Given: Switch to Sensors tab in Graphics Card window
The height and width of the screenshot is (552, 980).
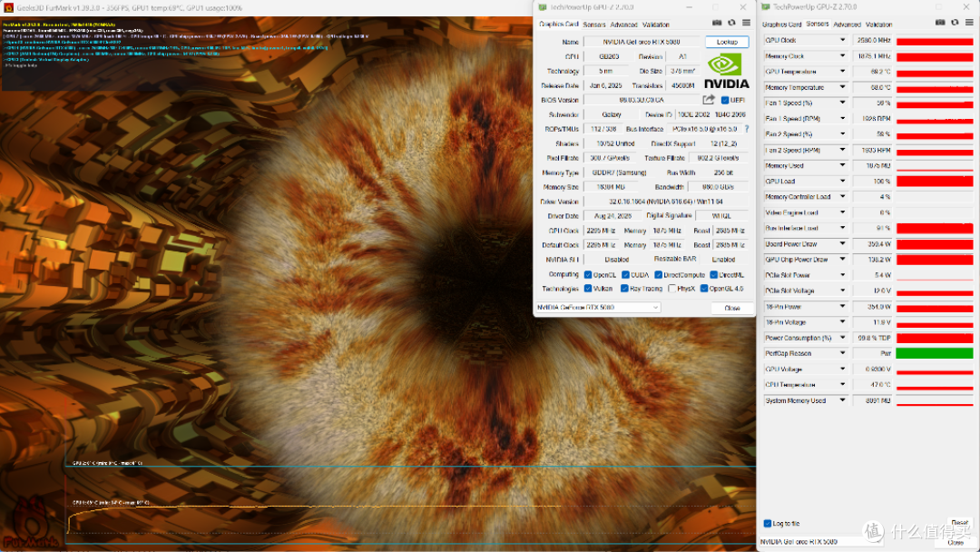Looking at the screenshot, I should point(593,25).
